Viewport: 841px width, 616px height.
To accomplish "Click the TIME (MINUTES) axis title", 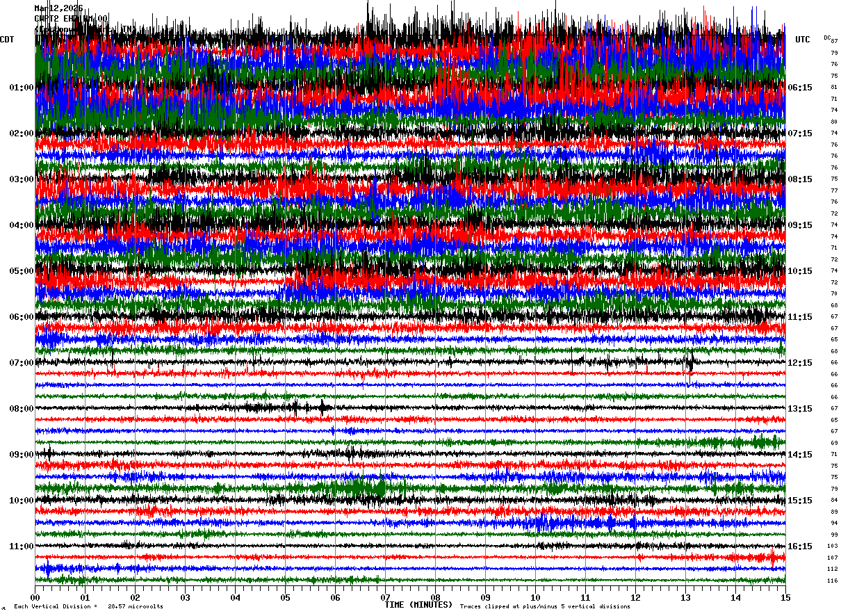I will click(419, 605).
